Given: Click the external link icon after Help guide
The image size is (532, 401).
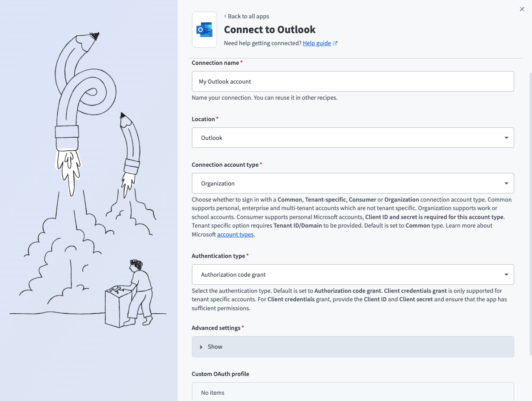Looking at the screenshot, I should [x=335, y=43].
